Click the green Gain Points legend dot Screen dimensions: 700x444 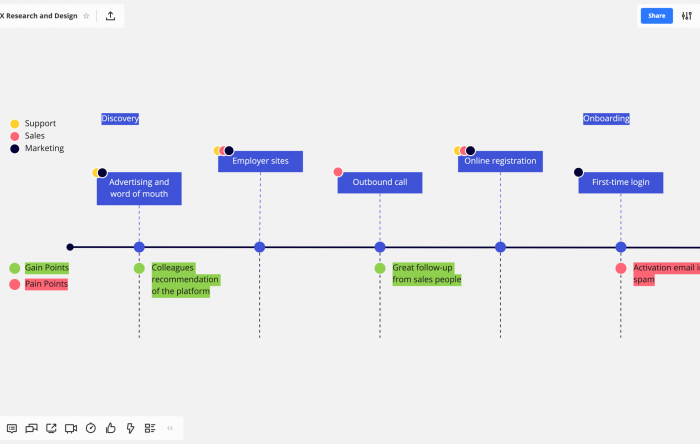pos(15,268)
